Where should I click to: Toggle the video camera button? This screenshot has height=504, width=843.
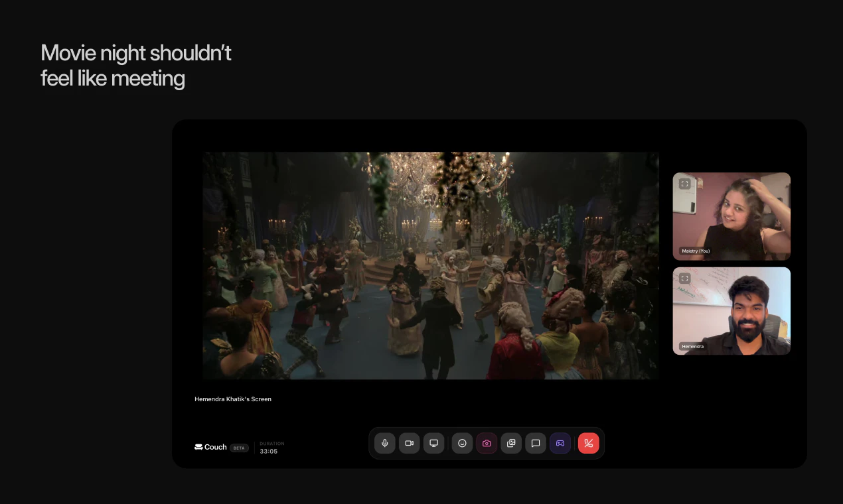pos(410,443)
